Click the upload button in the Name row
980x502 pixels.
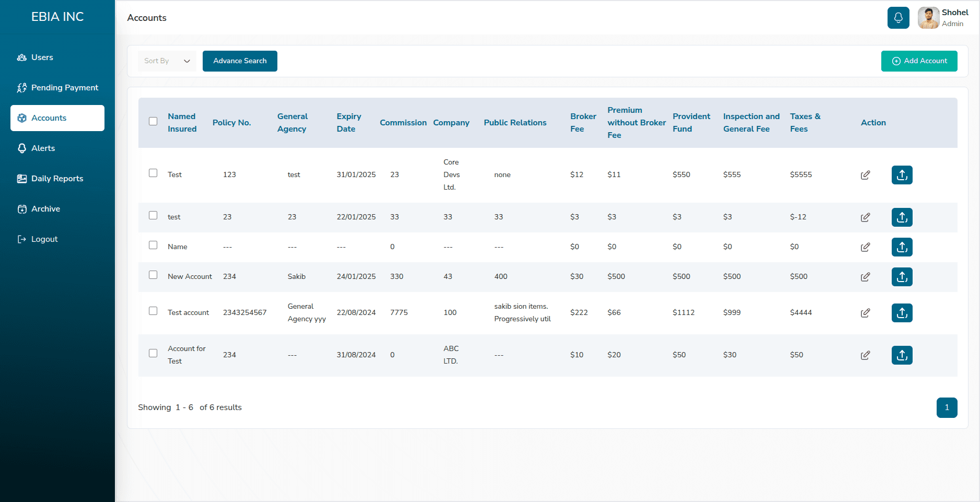[902, 247]
